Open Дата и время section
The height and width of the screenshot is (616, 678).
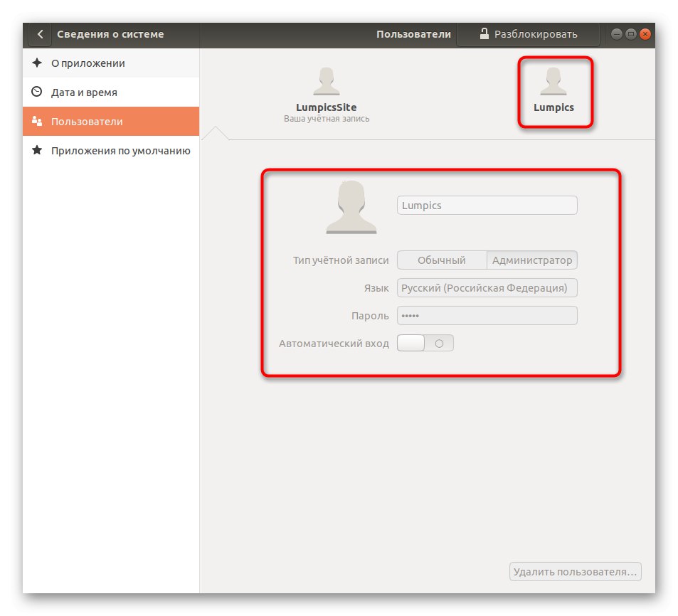111,92
